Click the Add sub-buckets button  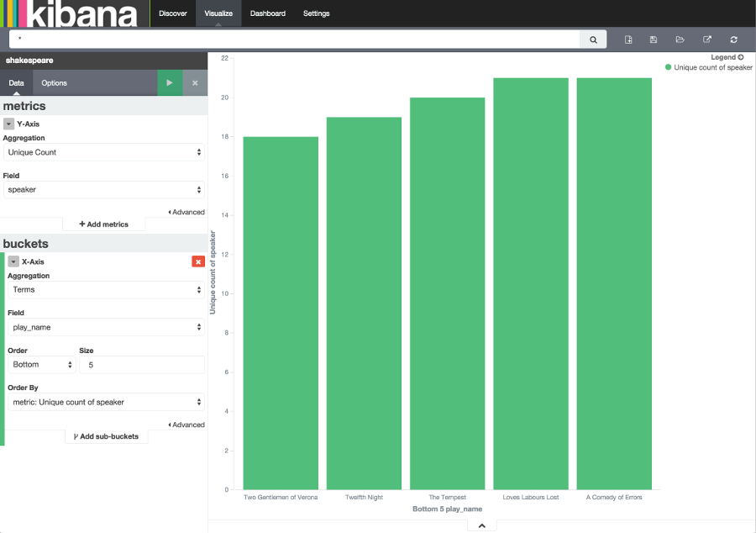[106, 436]
